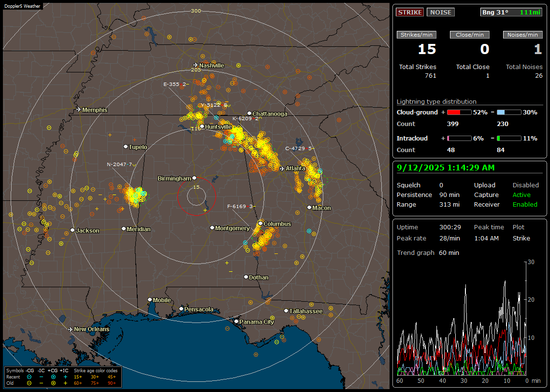Click the Uptime value 300:29
The height and width of the screenshot is (392, 550).
pos(450,227)
